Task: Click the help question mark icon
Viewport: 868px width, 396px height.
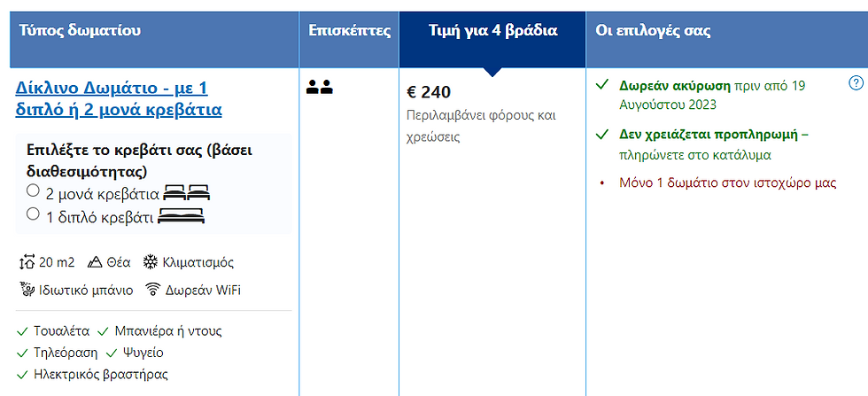Action: click(856, 83)
